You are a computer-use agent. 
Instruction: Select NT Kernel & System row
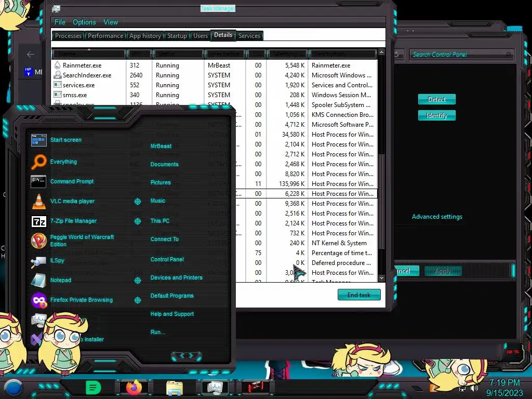[307, 243]
